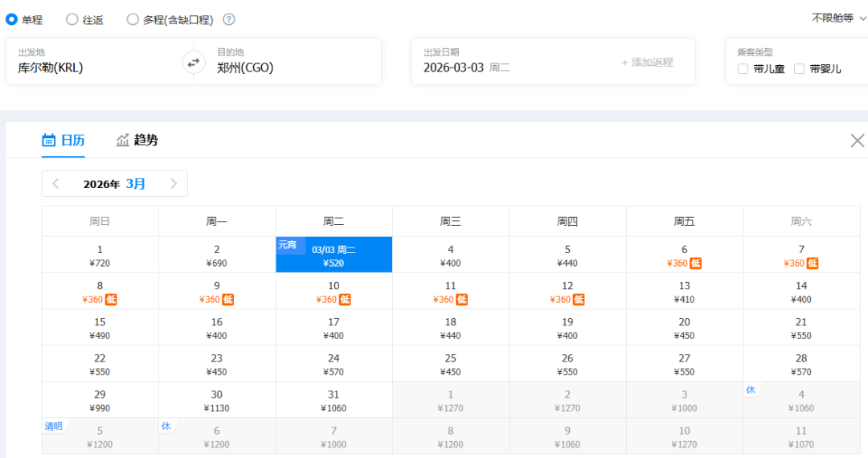This screenshot has height=458, width=868.
Task: Go to next month arrow
Action: [x=174, y=184]
